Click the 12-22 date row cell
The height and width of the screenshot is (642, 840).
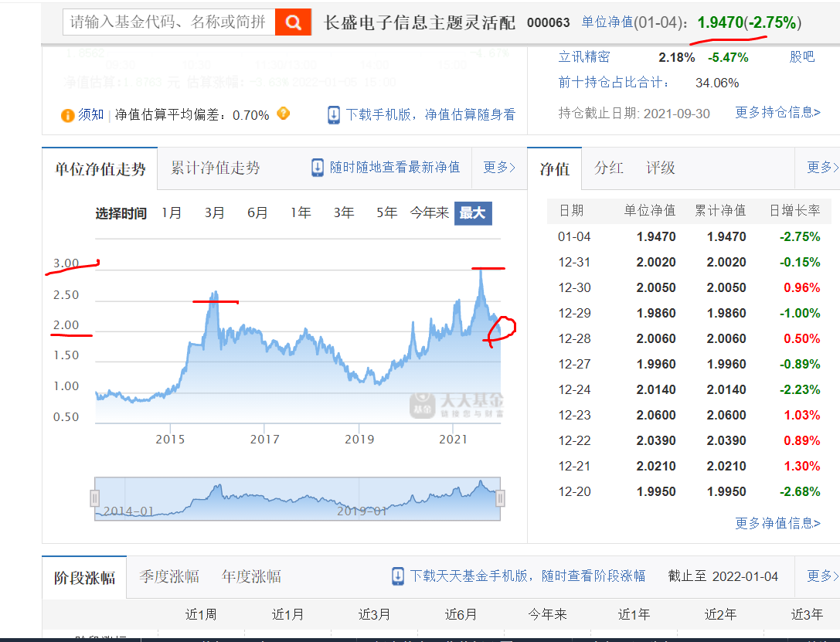coord(574,440)
